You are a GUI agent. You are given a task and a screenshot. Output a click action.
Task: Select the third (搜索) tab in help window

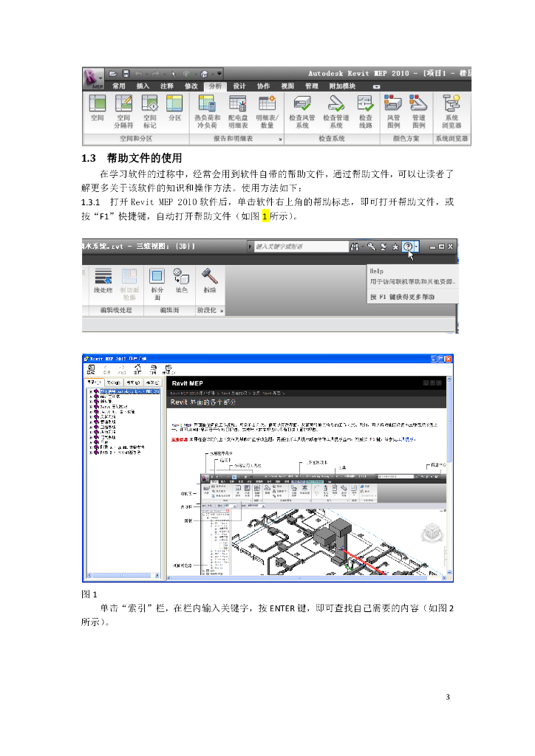coord(133,382)
